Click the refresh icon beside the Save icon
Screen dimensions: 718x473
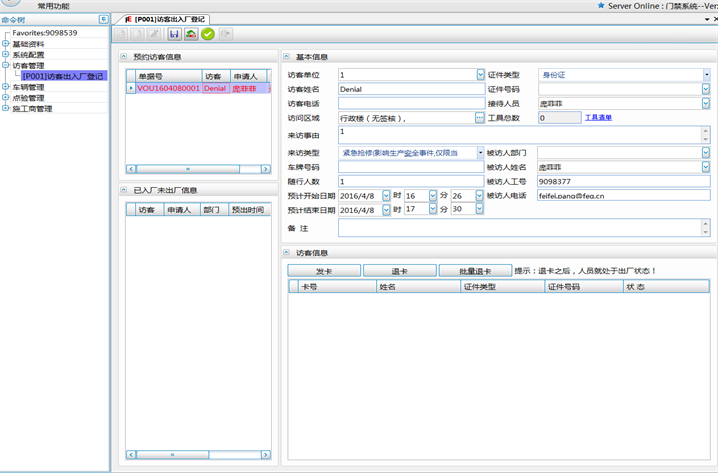point(191,34)
